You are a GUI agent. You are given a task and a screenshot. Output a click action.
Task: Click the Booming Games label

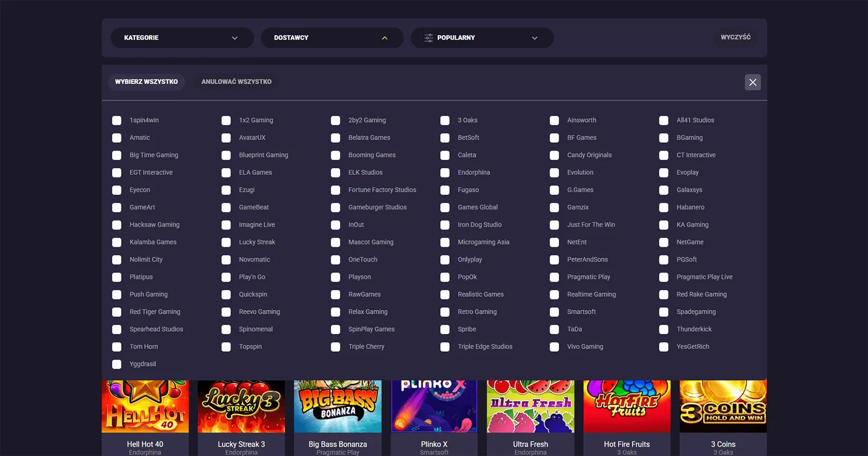372,155
